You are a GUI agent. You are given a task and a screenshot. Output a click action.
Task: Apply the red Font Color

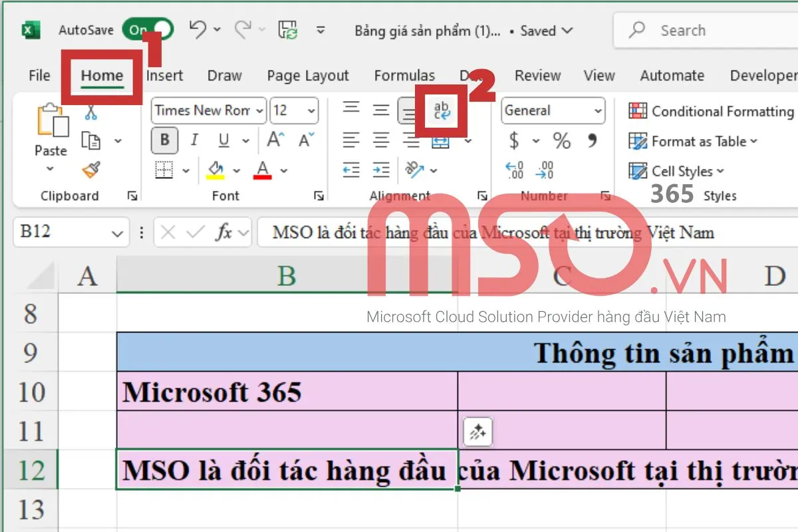[x=263, y=170]
